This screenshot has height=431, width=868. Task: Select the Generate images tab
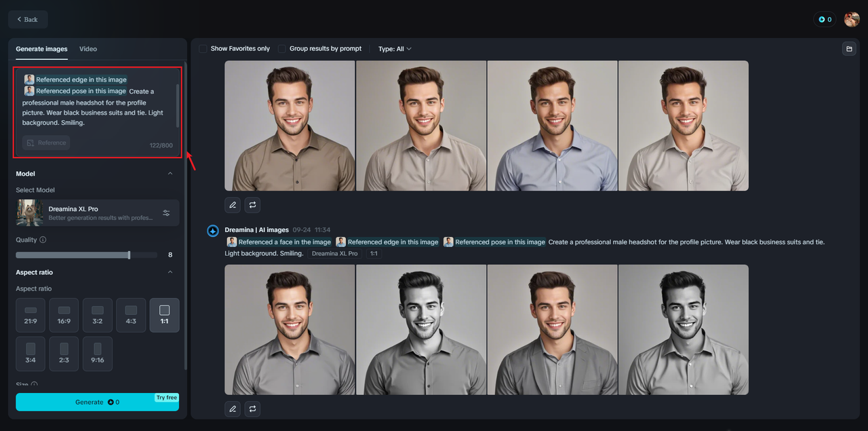(42, 49)
